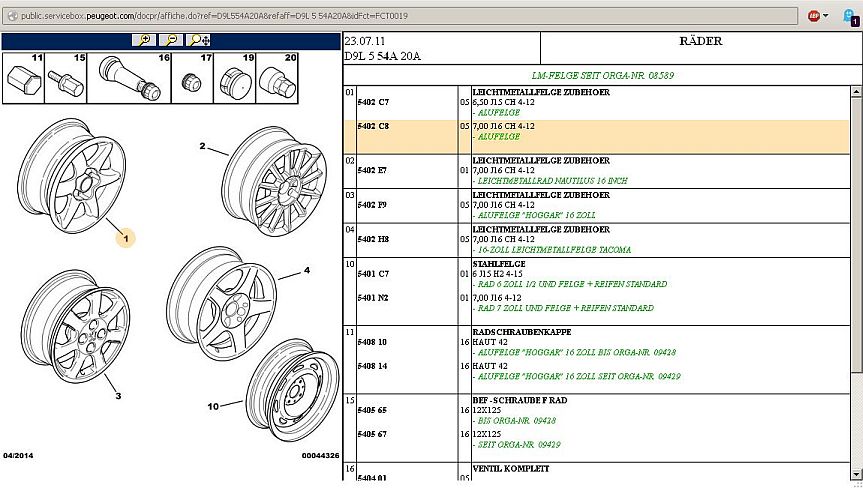
Task: Click the Ghostery ghost extension icon
Action: point(849,16)
